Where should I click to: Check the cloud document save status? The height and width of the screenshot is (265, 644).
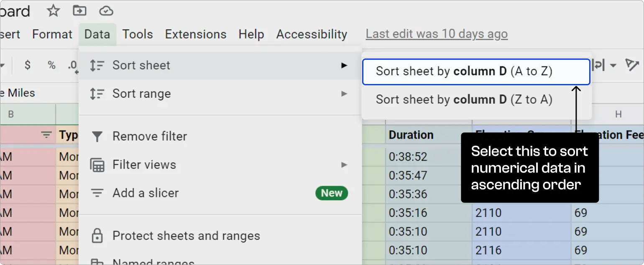106,11
